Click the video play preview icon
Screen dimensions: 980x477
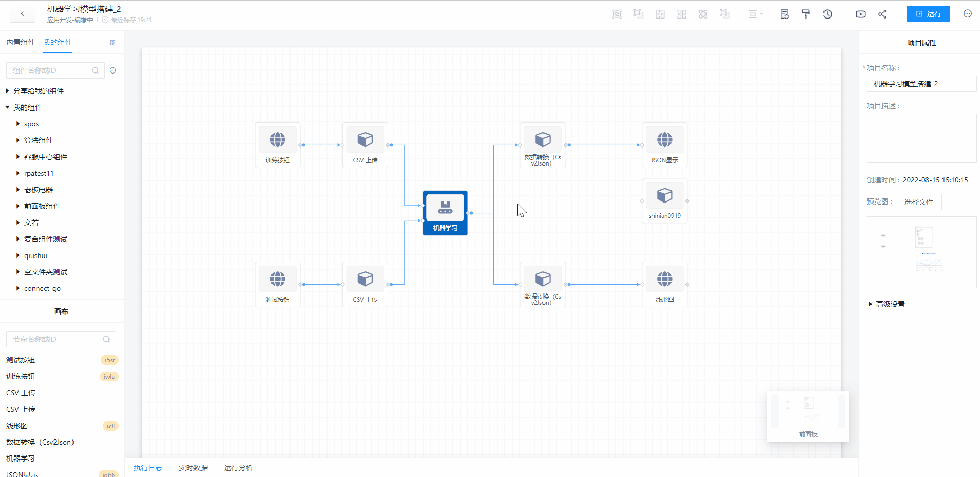[x=860, y=14]
